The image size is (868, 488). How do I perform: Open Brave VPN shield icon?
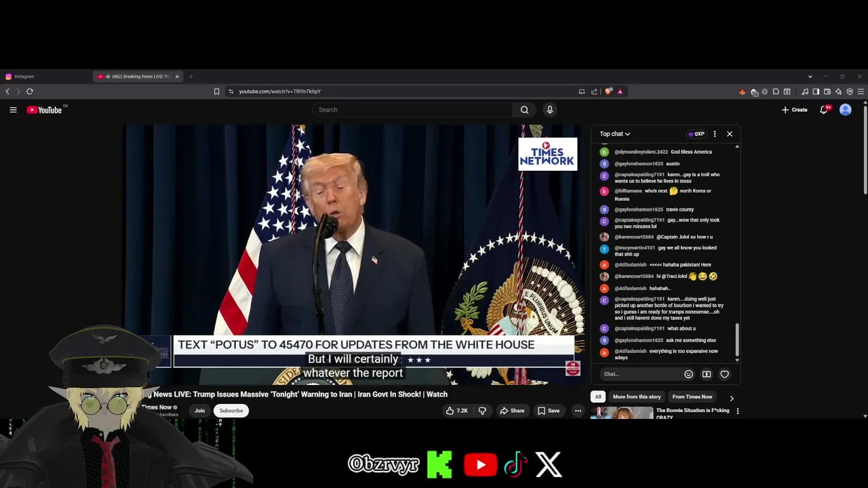(850, 91)
